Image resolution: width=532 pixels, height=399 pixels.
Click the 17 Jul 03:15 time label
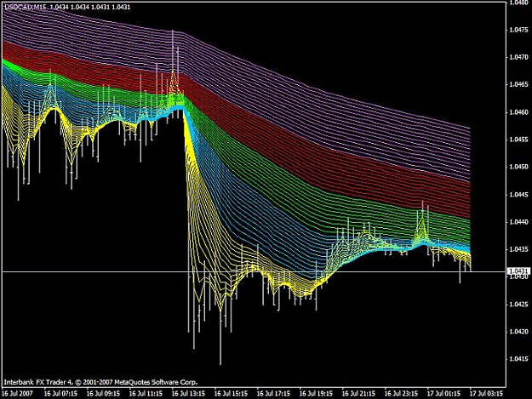coord(486,394)
